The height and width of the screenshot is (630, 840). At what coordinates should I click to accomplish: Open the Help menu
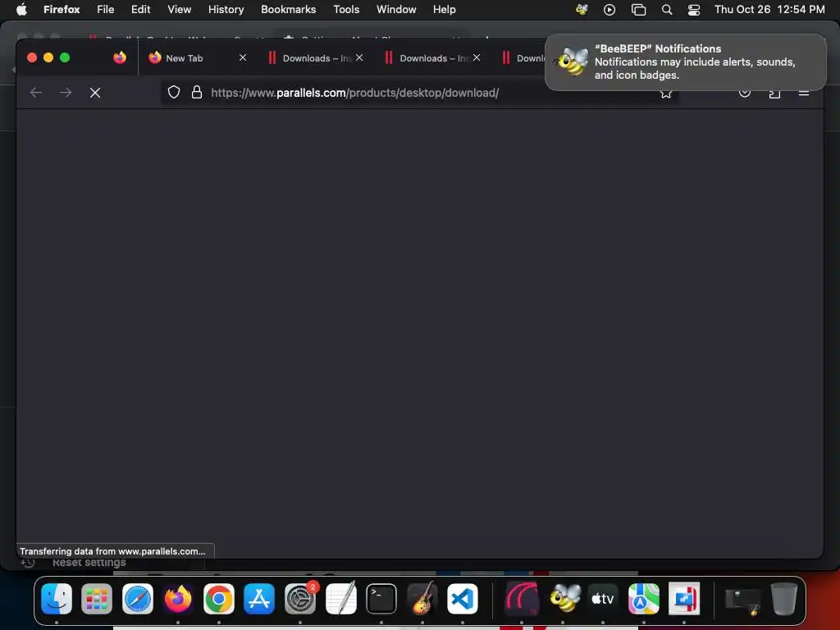pyautogui.click(x=444, y=9)
